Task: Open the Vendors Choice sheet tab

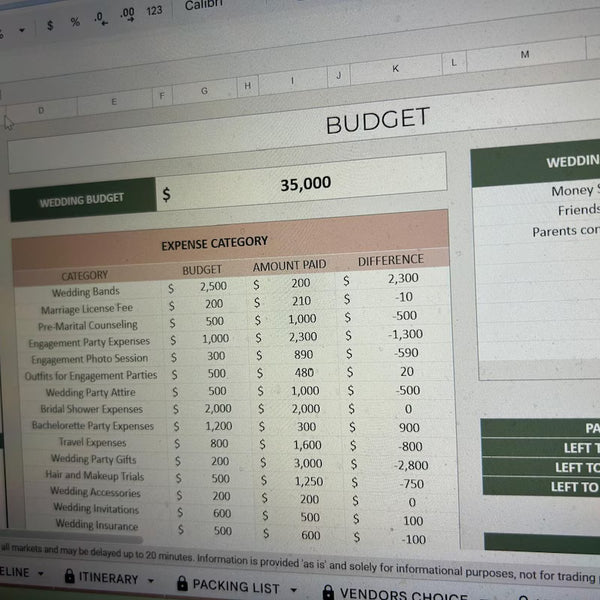Action: [x=390, y=594]
